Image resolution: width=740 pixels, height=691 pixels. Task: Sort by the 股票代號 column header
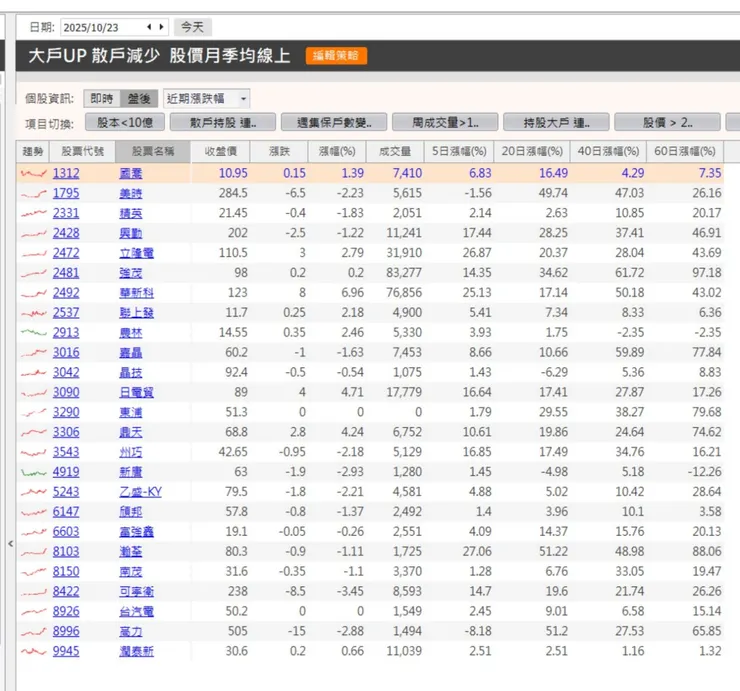pyautogui.click(x=83, y=152)
